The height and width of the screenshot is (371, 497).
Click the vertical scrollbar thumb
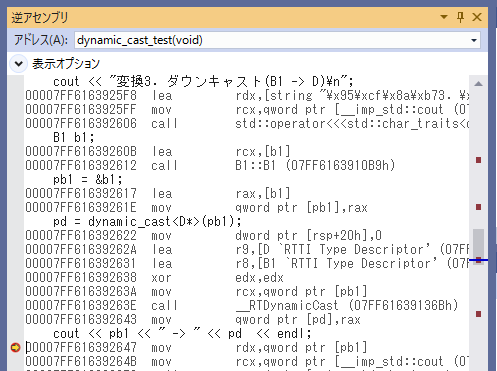pos(478,246)
